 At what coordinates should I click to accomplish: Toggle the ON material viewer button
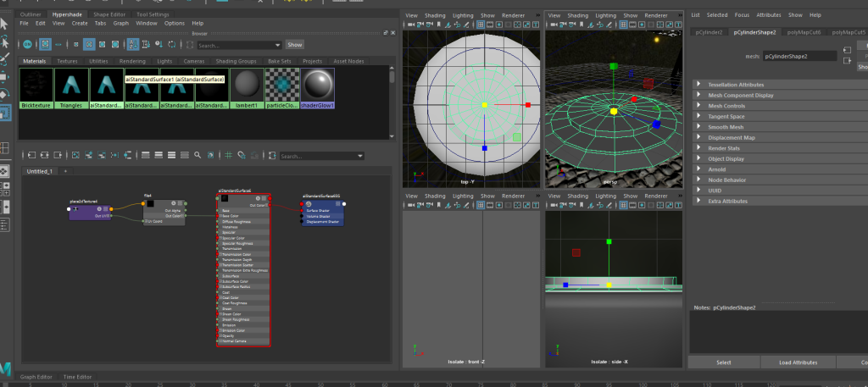pyautogui.click(x=27, y=44)
